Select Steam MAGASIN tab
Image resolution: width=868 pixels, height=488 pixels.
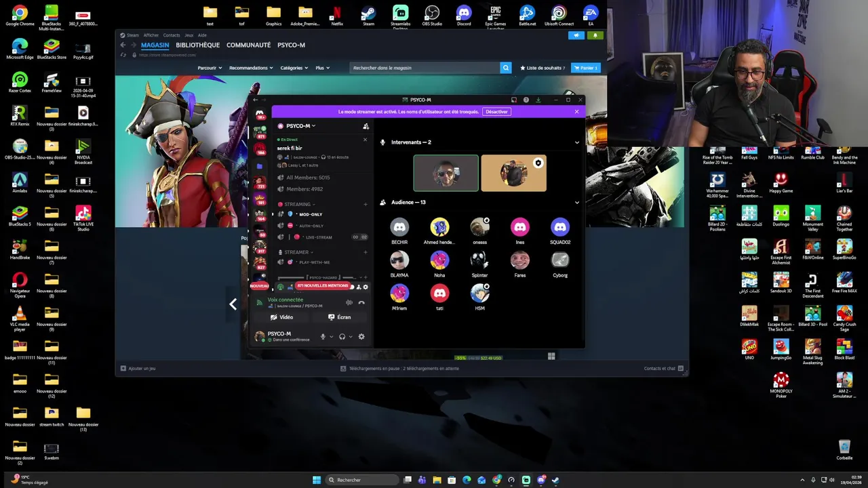pos(155,45)
